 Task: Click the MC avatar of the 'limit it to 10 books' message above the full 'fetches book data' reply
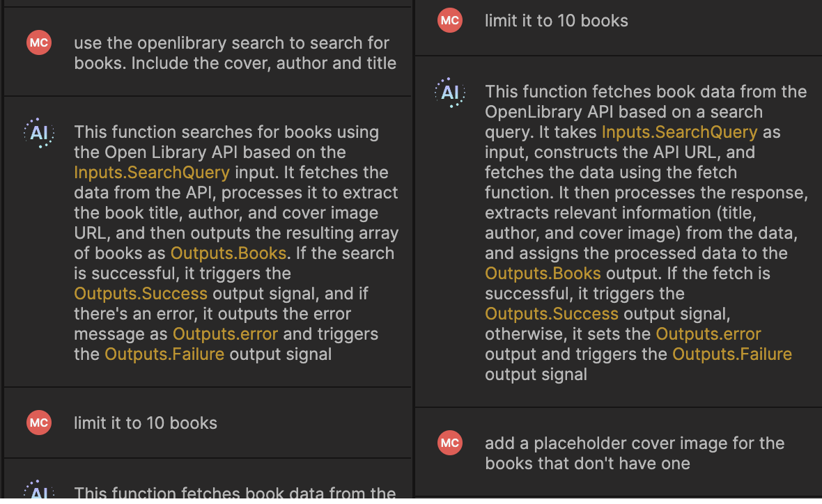click(450, 21)
